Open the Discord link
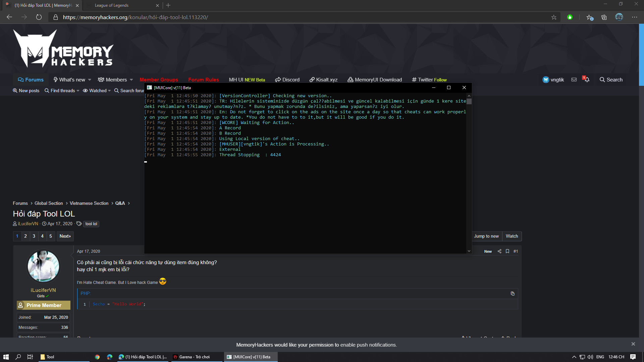 (x=287, y=80)
